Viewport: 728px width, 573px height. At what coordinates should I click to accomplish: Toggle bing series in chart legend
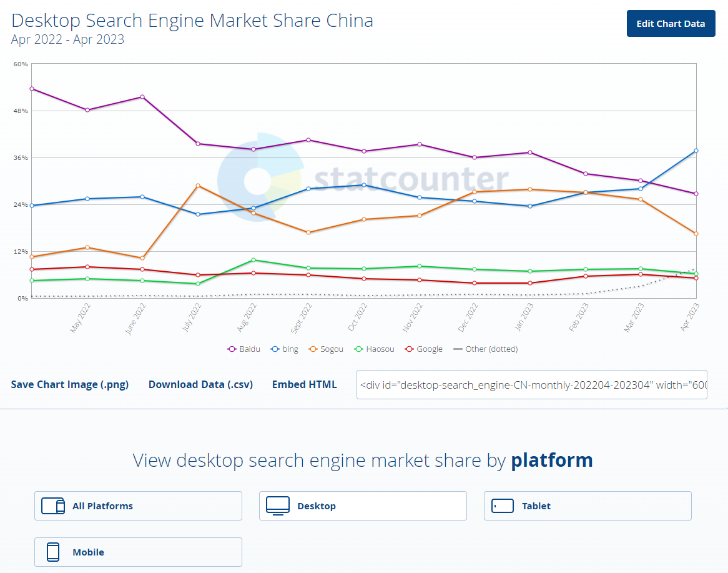(x=285, y=349)
